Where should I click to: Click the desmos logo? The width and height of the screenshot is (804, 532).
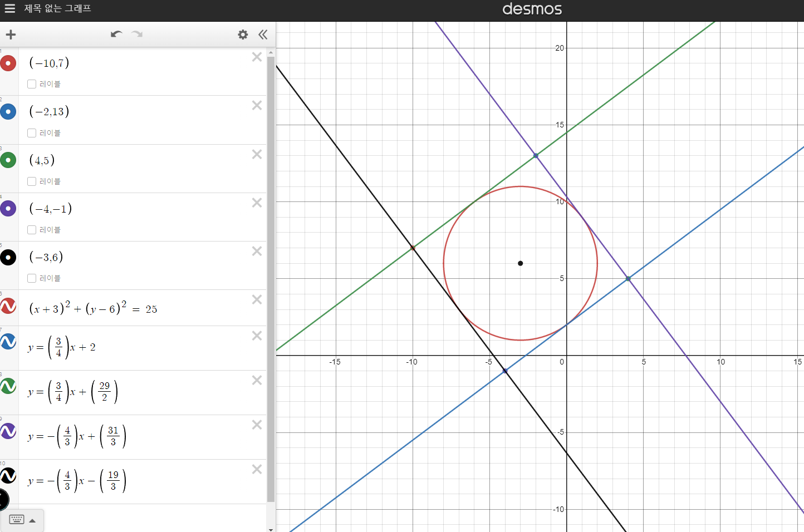click(x=532, y=9)
